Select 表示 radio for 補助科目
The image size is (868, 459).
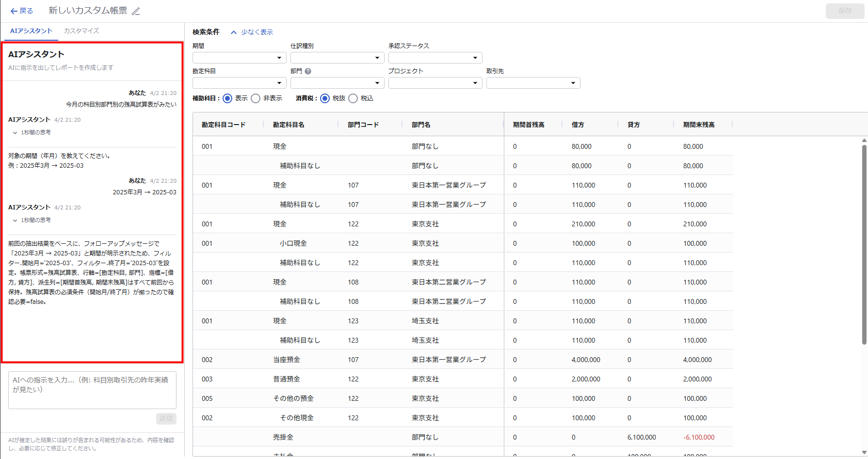point(227,98)
